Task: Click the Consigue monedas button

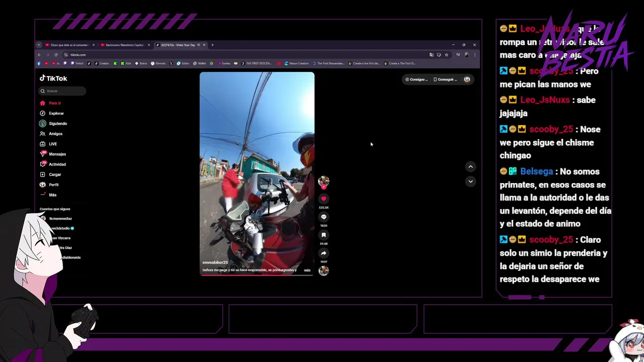Action: 417,79
